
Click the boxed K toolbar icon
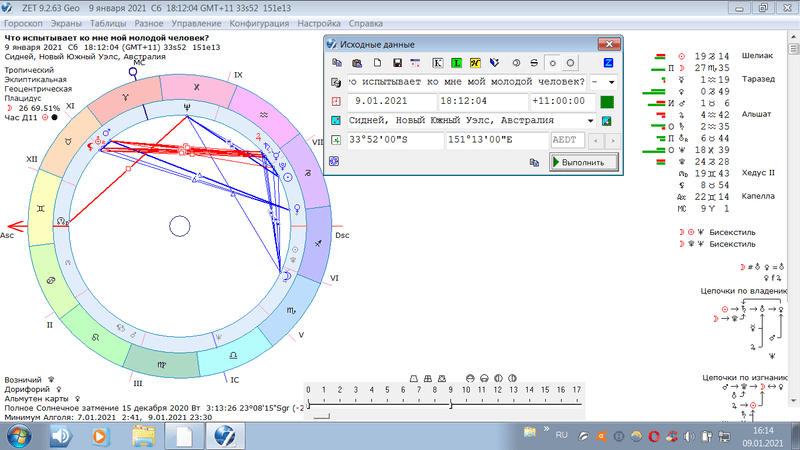click(437, 63)
